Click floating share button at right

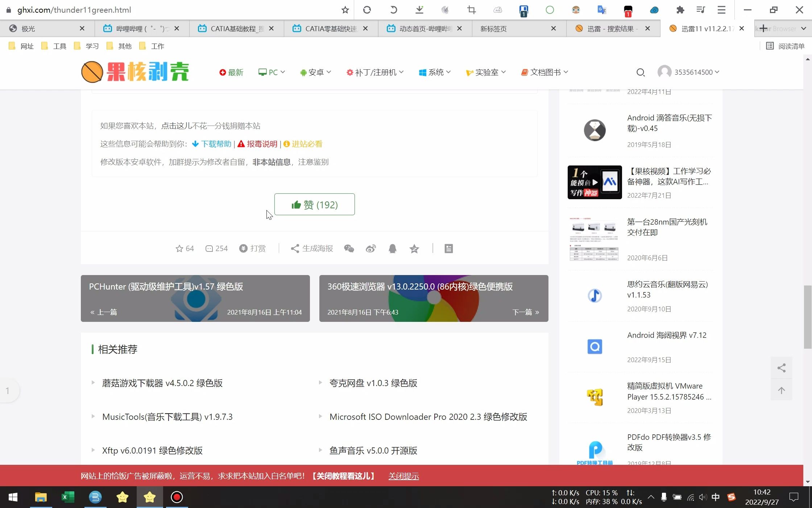782,368
